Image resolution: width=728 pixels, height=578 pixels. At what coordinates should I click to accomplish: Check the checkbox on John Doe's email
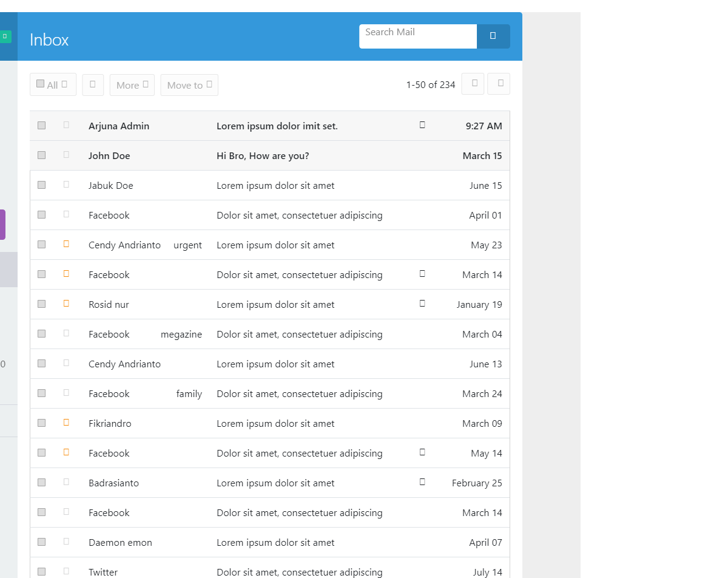(41, 154)
